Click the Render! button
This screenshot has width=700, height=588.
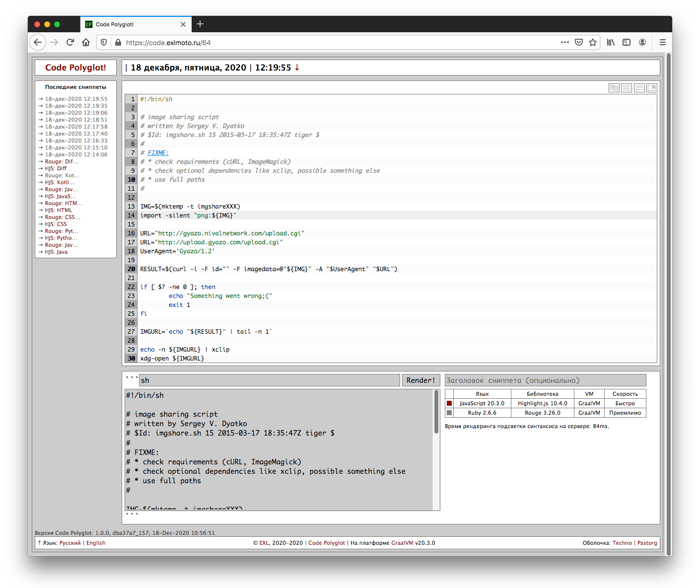(x=420, y=380)
